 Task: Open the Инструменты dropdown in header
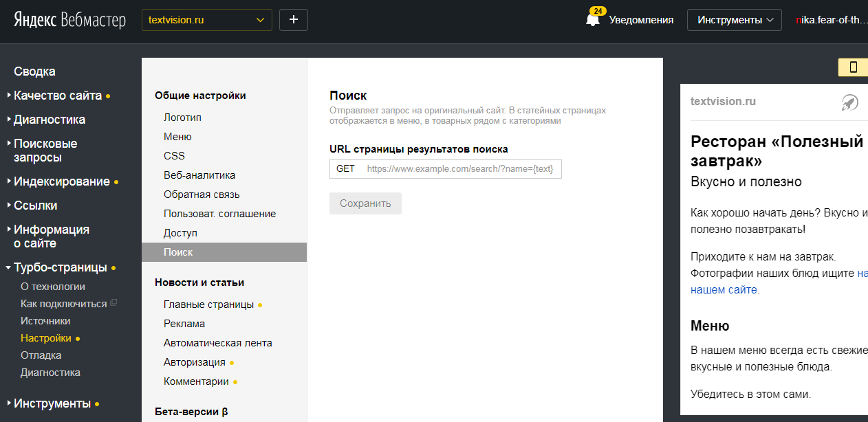tap(734, 20)
